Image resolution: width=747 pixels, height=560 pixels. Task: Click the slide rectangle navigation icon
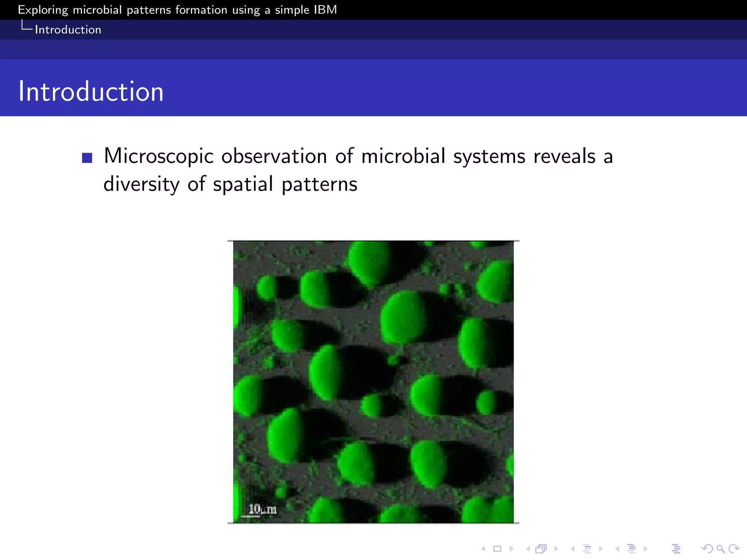point(497,549)
